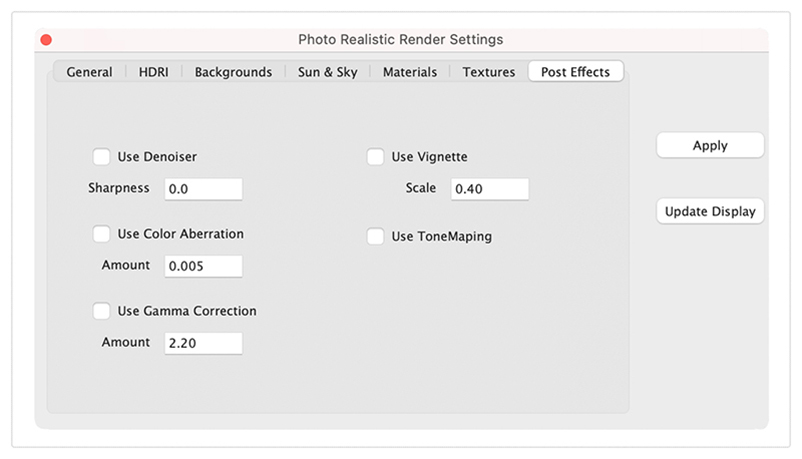Select the Post Effects tab
The image size is (802, 459).
pos(575,72)
